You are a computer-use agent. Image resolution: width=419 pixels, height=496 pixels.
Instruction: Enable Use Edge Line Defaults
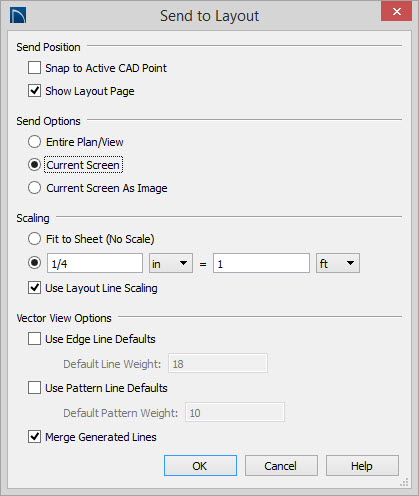coord(34,339)
